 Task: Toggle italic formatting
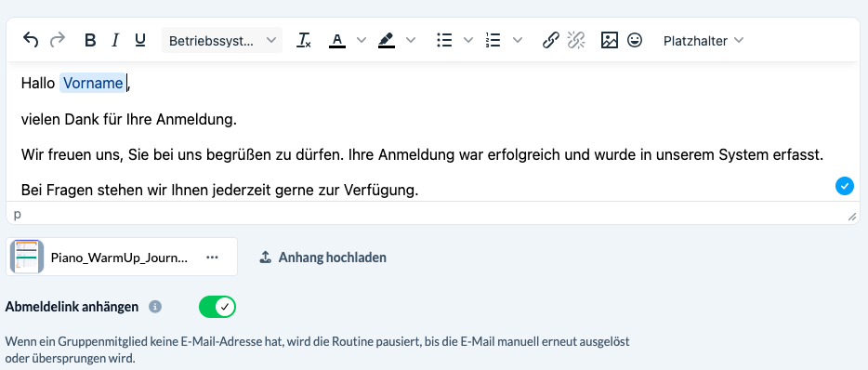(x=115, y=40)
